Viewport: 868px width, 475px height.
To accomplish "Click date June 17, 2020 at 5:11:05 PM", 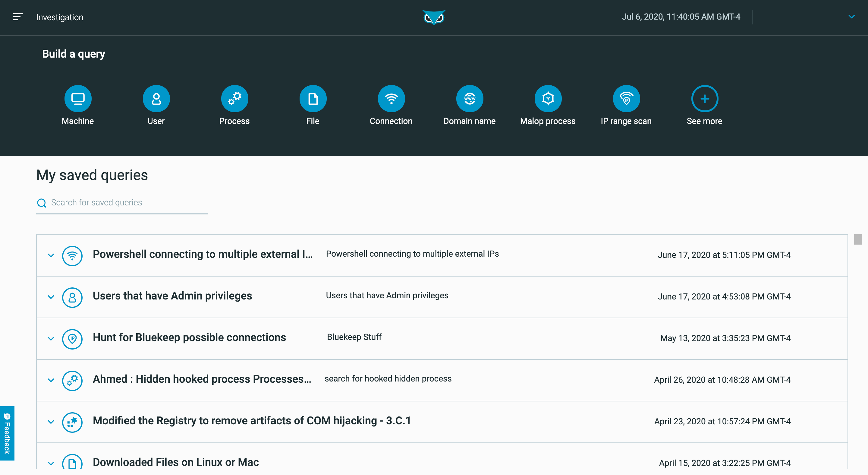I will point(724,255).
